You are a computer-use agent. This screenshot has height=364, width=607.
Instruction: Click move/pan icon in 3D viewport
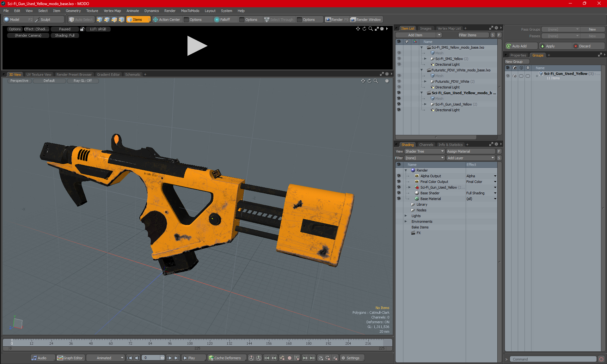(363, 81)
